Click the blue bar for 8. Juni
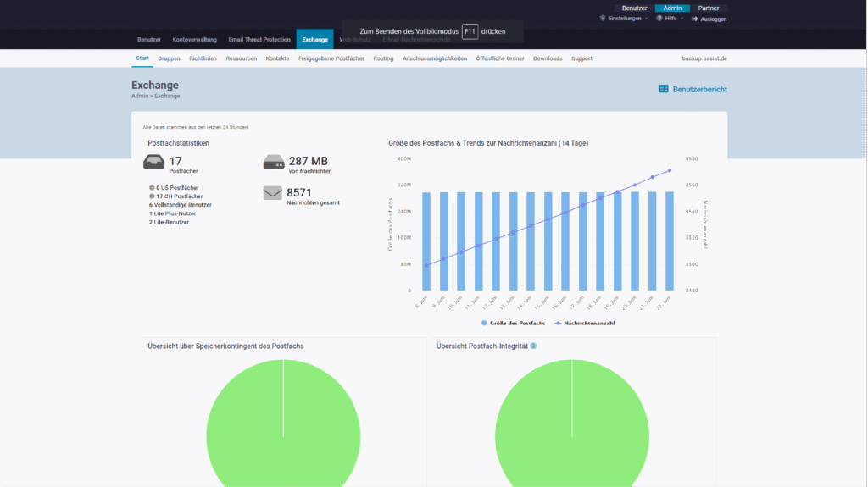868x487 pixels. 426,241
